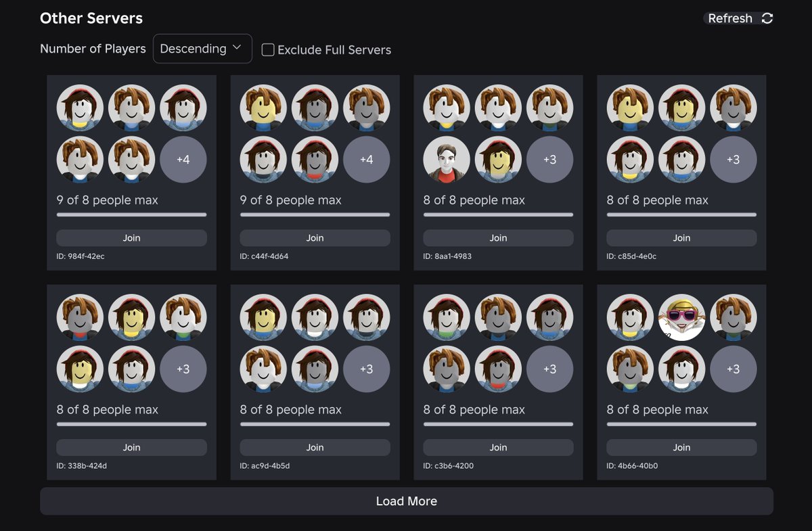Screen dimensions: 812x531
Task: Click first player avatar in server 8aa1-4983
Action: coord(447,108)
